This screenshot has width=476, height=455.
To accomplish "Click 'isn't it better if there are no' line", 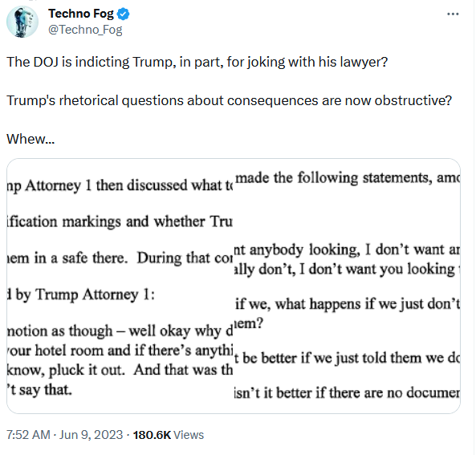I will click(348, 392).
